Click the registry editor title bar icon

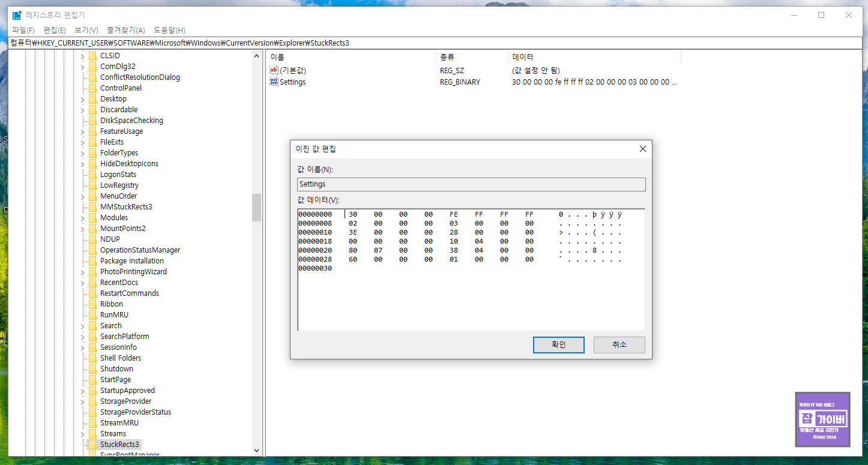click(17, 15)
